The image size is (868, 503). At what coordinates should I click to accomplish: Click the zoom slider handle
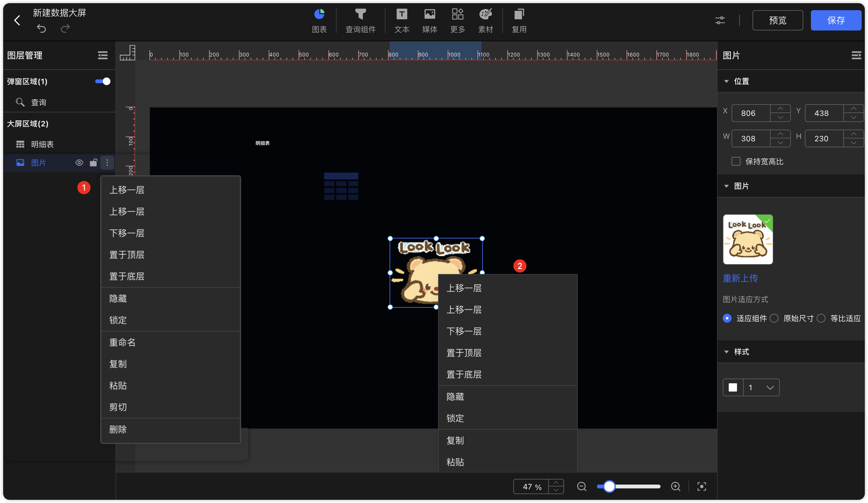[x=609, y=486]
